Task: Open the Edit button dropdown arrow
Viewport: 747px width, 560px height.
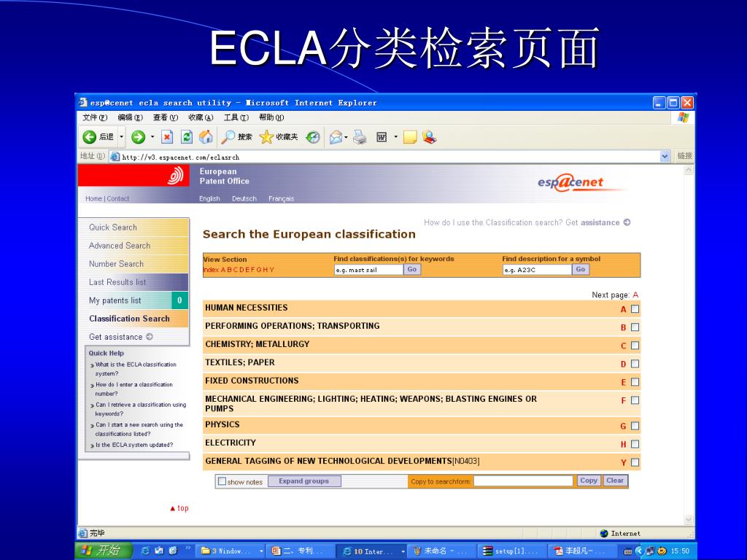Action: coord(395,137)
